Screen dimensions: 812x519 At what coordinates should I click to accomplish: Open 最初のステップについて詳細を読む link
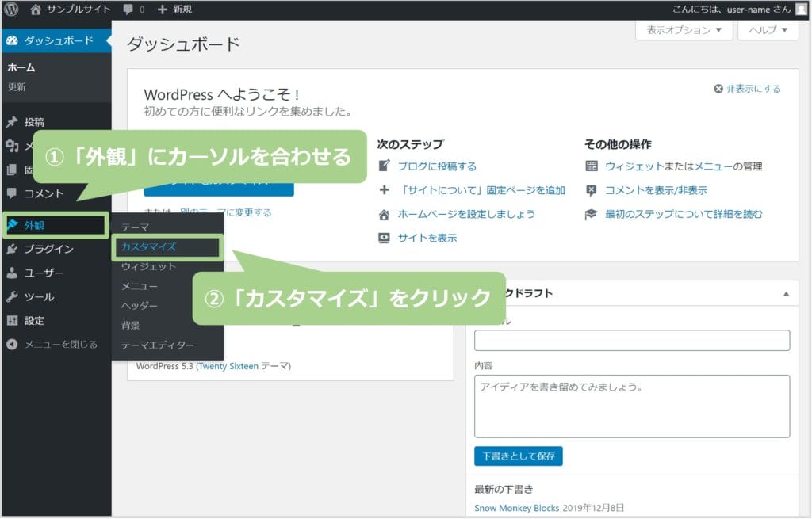(684, 214)
